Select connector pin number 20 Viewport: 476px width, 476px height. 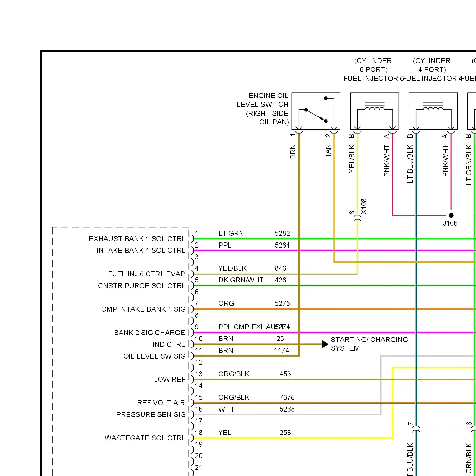(x=199, y=456)
